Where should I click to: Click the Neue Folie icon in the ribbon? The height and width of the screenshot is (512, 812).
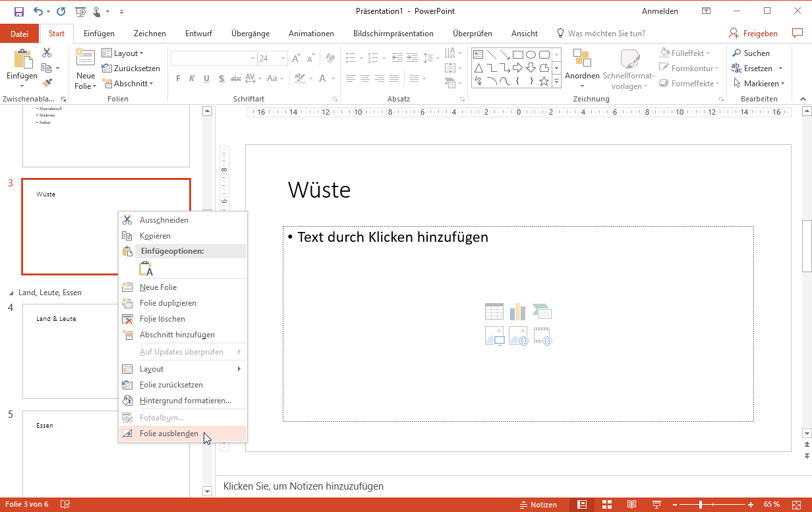pos(85,57)
